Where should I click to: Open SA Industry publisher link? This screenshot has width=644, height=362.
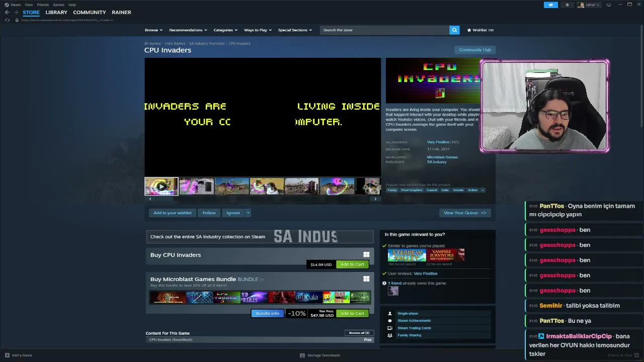[437, 162]
